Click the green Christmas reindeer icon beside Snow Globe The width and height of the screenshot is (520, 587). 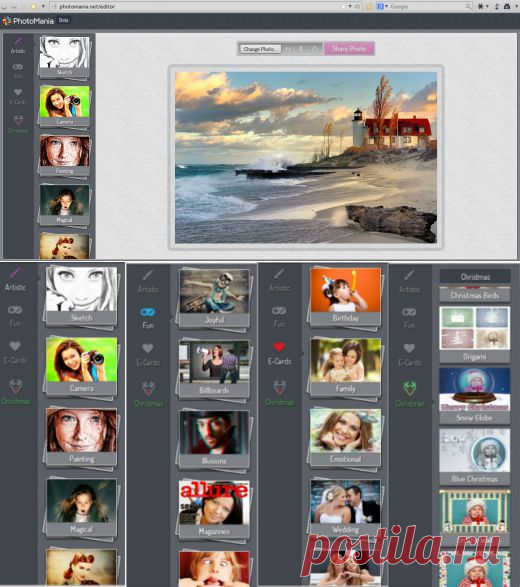(x=410, y=388)
